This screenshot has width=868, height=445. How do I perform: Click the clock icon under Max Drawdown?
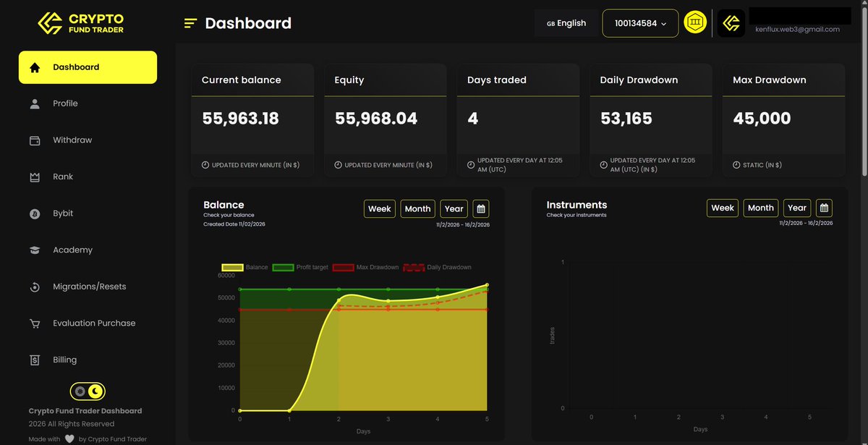pyautogui.click(x=736, y=165)
